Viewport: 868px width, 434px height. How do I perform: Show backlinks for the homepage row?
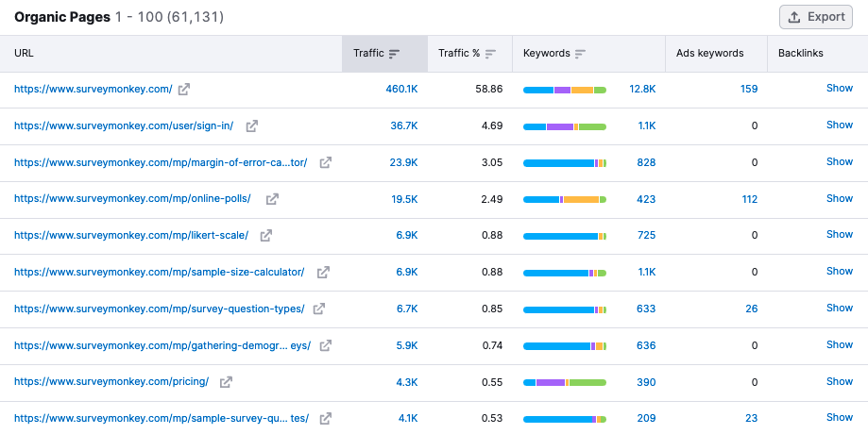click(x=839, y=89)
